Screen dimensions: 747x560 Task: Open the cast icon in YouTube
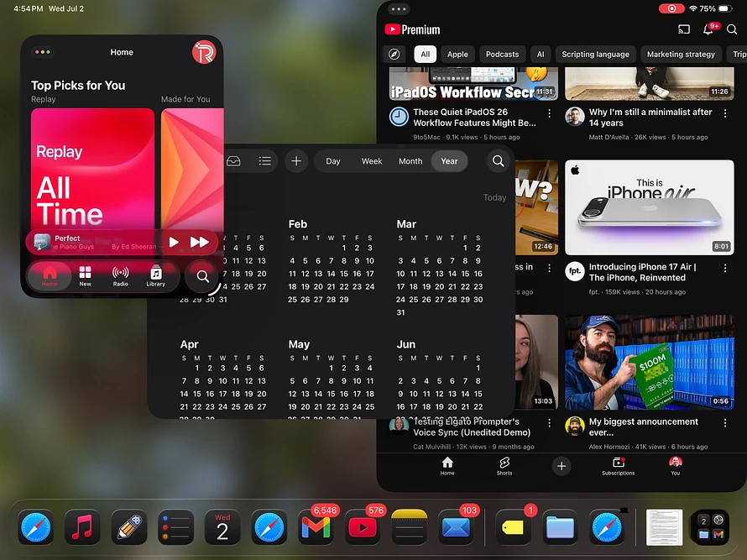pos(684,29)
